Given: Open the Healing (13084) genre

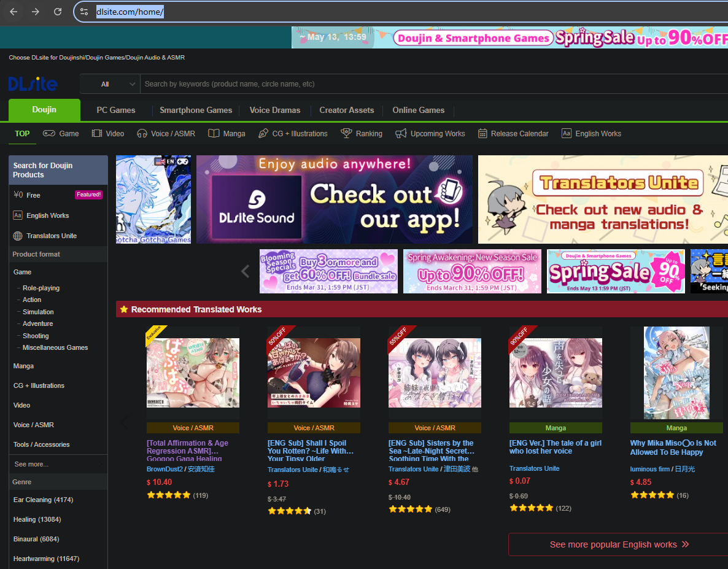Looking at the screenshot, I should (x=37, y=519).
